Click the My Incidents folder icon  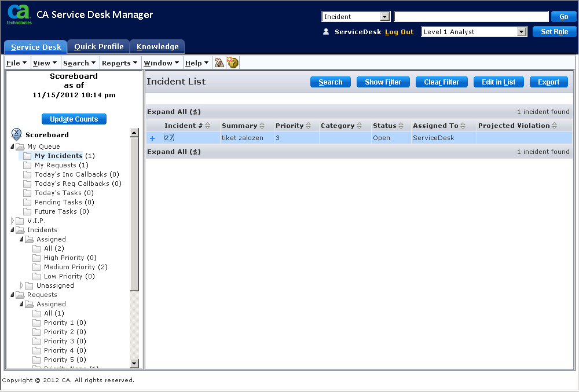click(x=27, y=156)
